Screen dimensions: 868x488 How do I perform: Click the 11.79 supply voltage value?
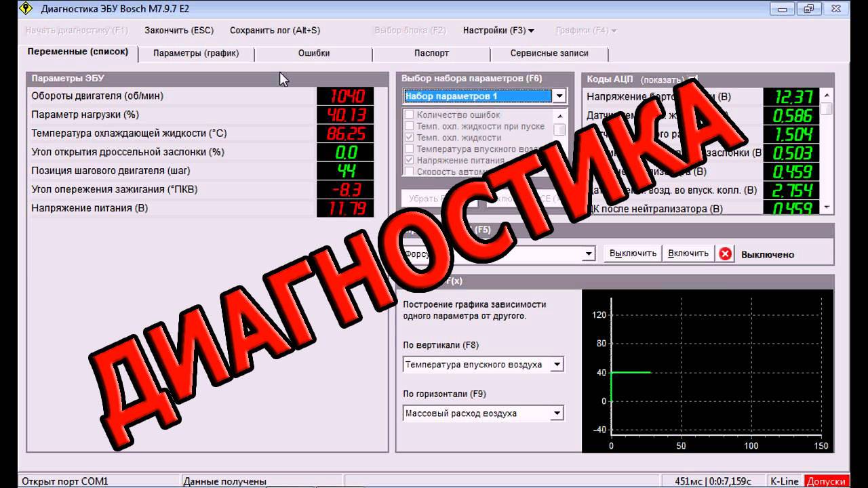(345, 208)
